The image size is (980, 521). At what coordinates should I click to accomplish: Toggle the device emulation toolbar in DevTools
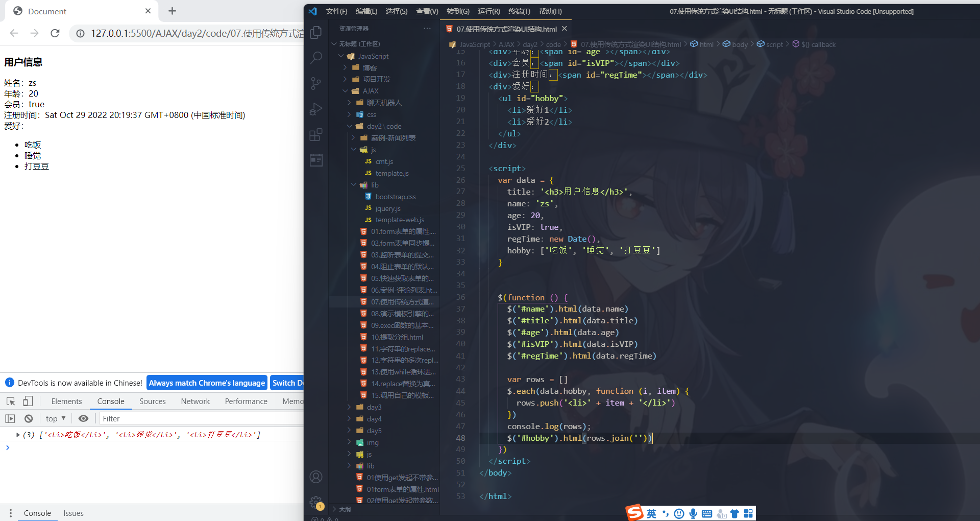(x=28, y=401)
